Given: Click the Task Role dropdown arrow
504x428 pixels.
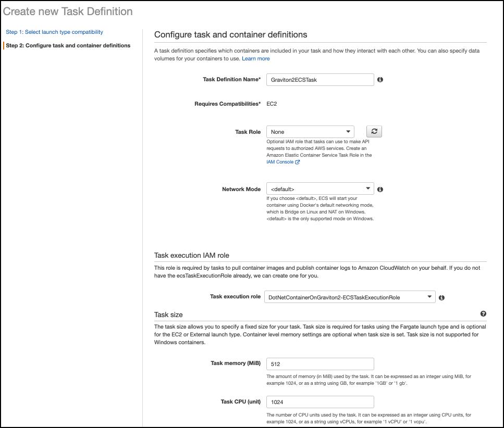Looking at the screenshot, I should pos(348,132).
